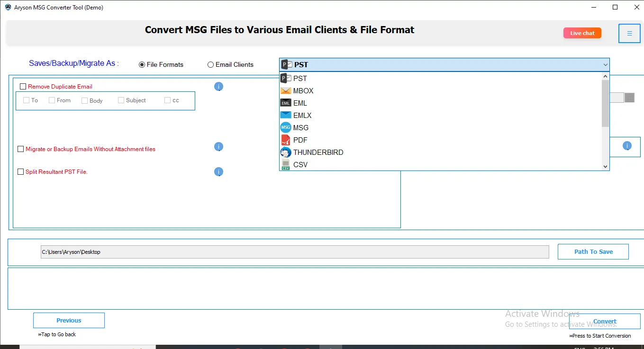The height and width of the screenshot is (349, 644).
Task: Check the From duplicate filter
Action: point(52,100)
